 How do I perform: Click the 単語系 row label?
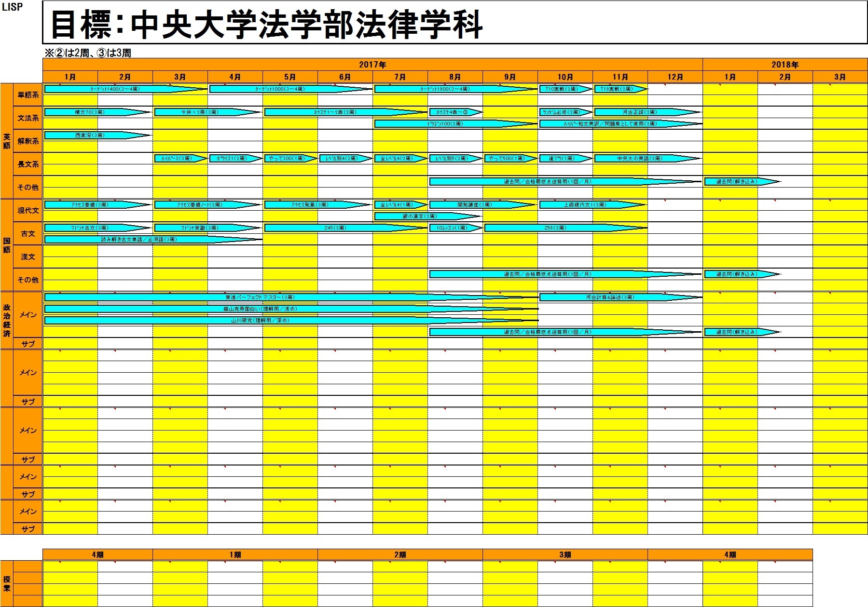28,95
